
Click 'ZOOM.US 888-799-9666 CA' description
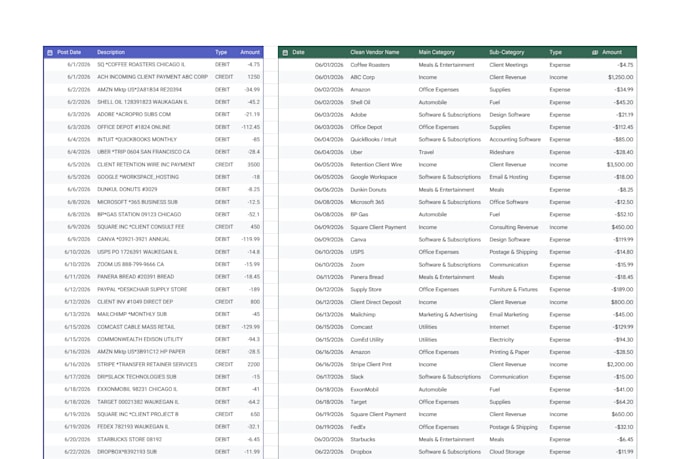(x=131, y=264)
